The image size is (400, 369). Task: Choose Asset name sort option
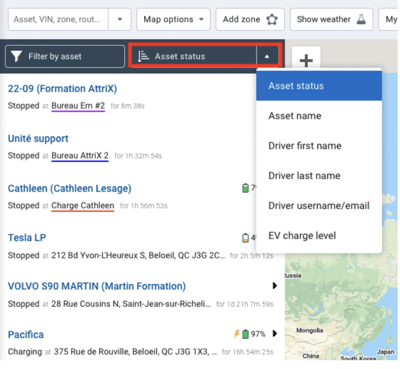[x=319, y=116]
